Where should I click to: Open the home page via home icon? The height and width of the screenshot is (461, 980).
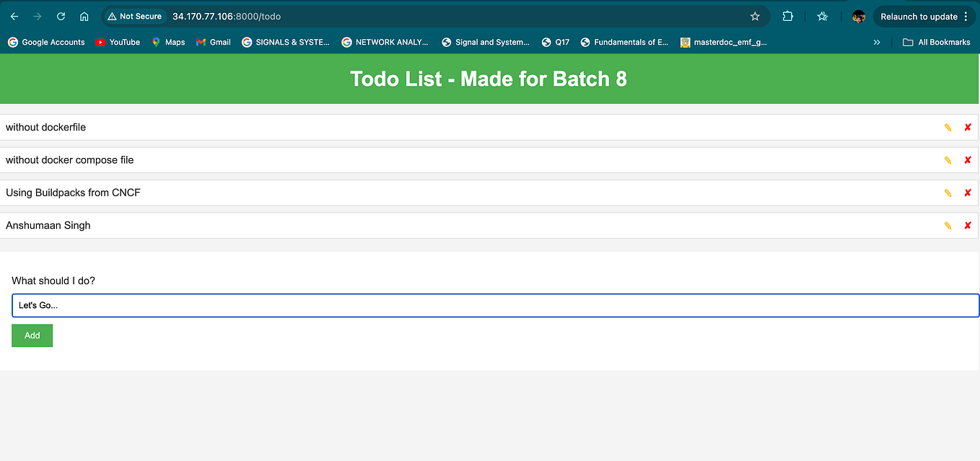[84, 16]
